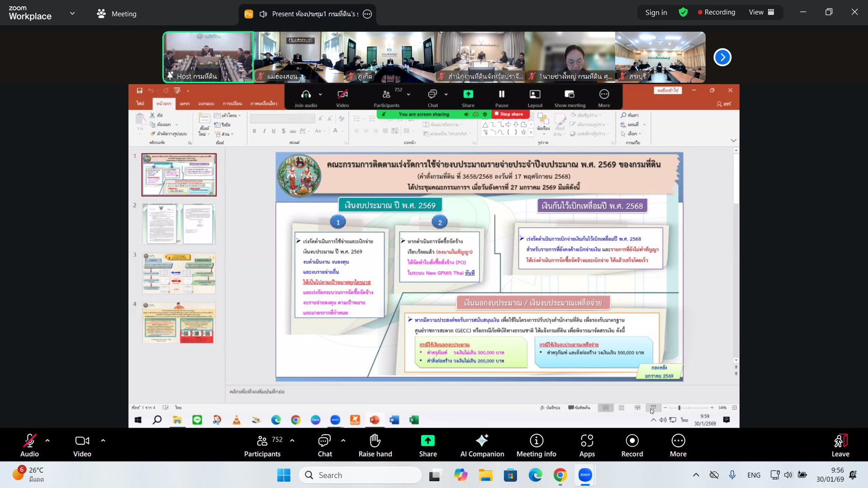Click the Sign in button
The width and height of the screenshot is (868, 488).
coord(656,12)
